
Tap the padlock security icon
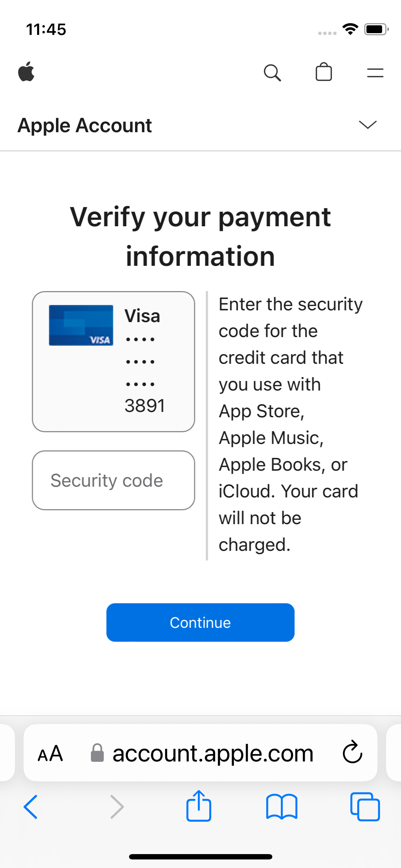point(97,753)
